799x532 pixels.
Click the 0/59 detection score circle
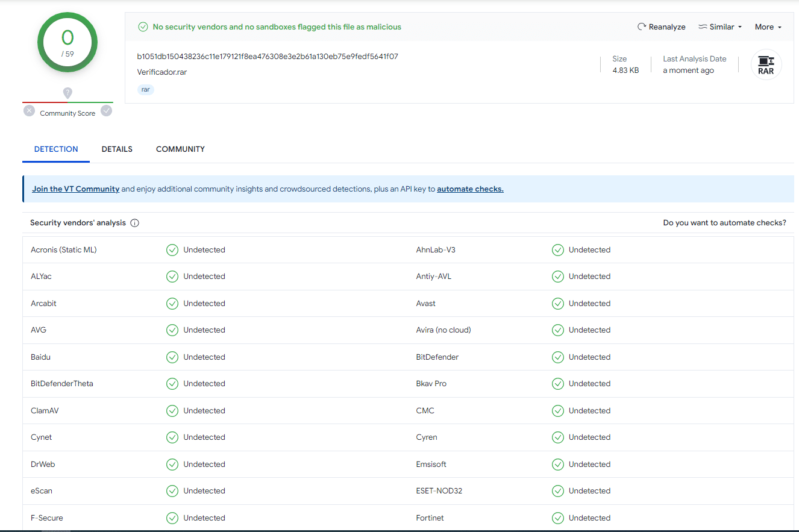(x=67, y=42)
